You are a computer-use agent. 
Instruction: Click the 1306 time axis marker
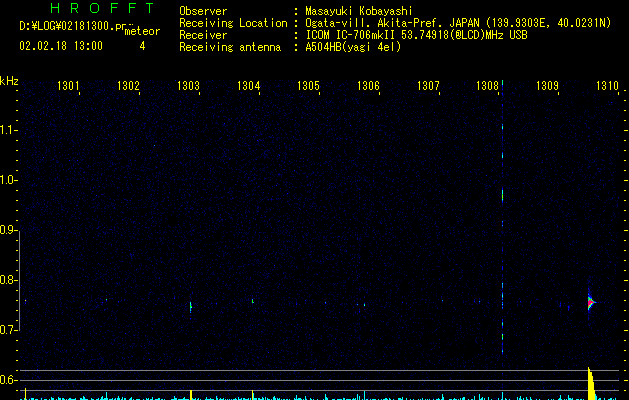tap(368, 86)
